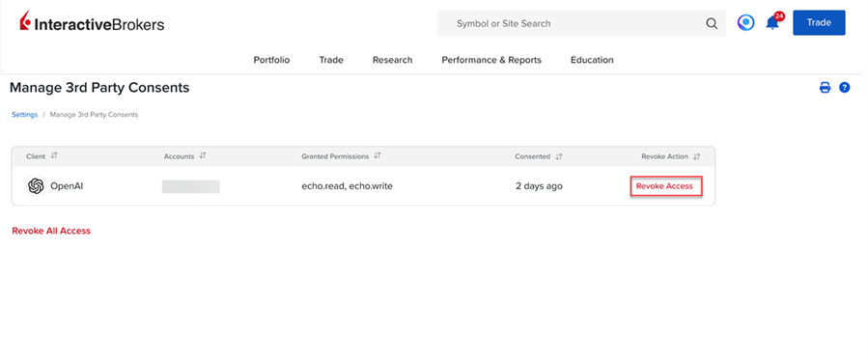Click the blue Trade button
Image resolution: width=868 pixels, height=361 pixels.
tap(819, 23)
